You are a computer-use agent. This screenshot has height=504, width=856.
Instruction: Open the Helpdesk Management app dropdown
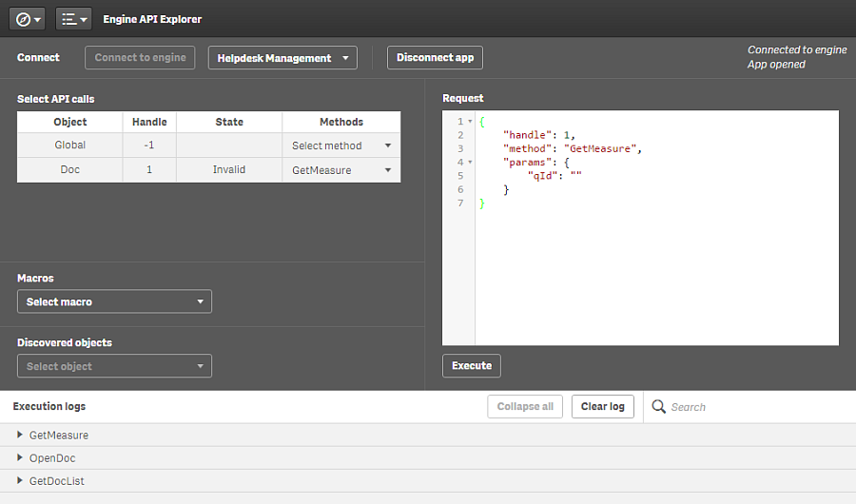click(282, 58)
